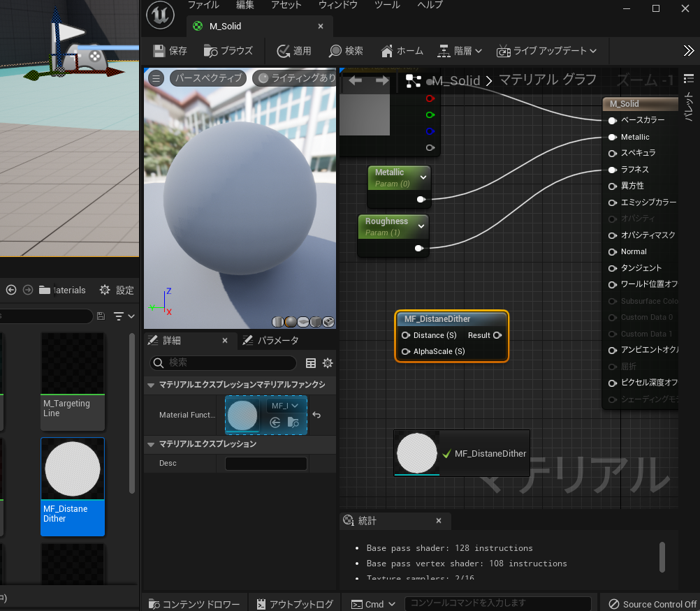Set preview mesh to sphere
Viewport: 700px width, 611px height.
coord(290,321)
